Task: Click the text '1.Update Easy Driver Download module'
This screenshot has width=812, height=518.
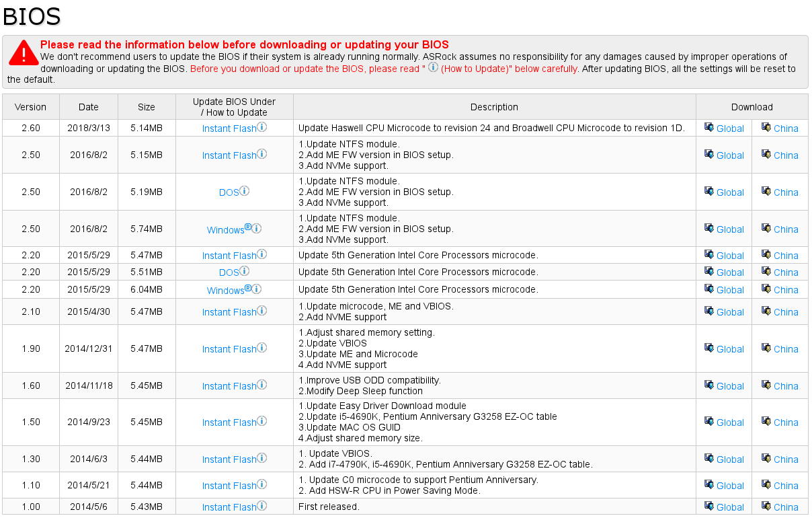Action: click(382, 406)
